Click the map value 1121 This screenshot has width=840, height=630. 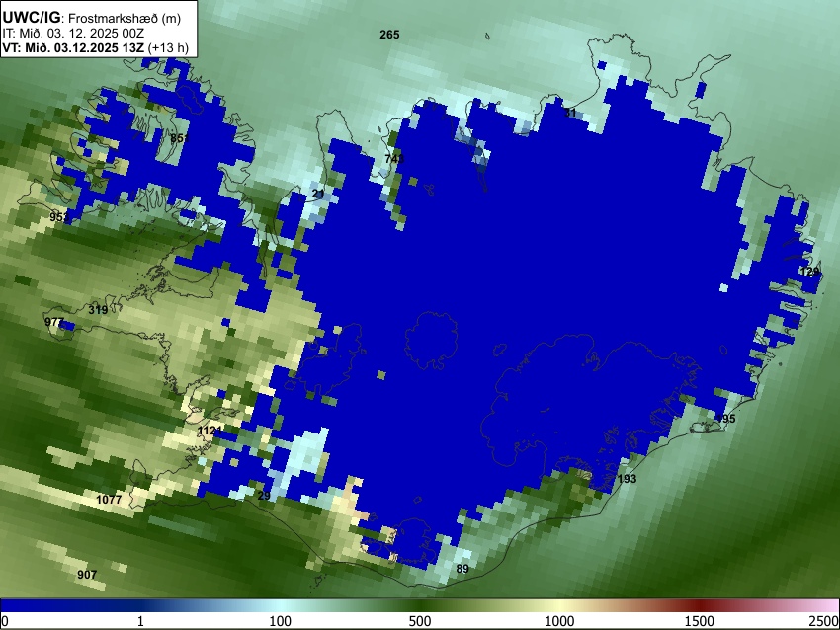pyautogui.click(x=210, y=431)
